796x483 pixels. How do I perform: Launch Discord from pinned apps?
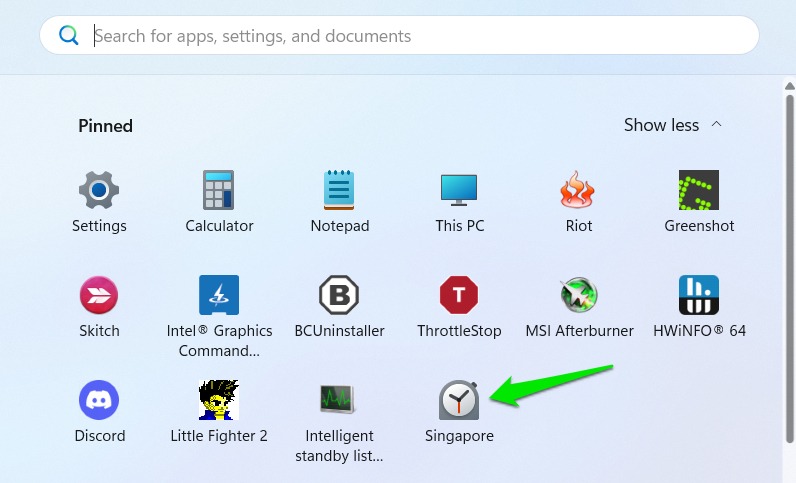pos(99,400)
